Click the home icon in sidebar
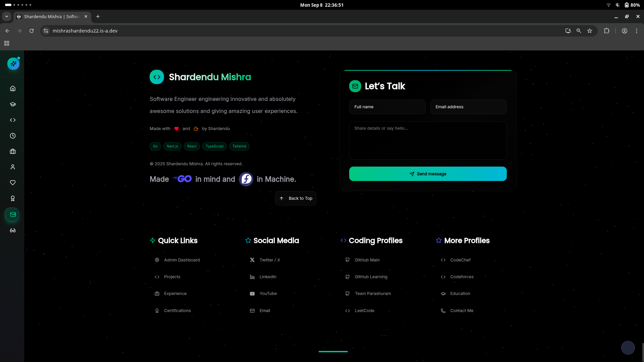Image resolution: width=644 pixels, height=362 pixels. (x=13, y=88)
